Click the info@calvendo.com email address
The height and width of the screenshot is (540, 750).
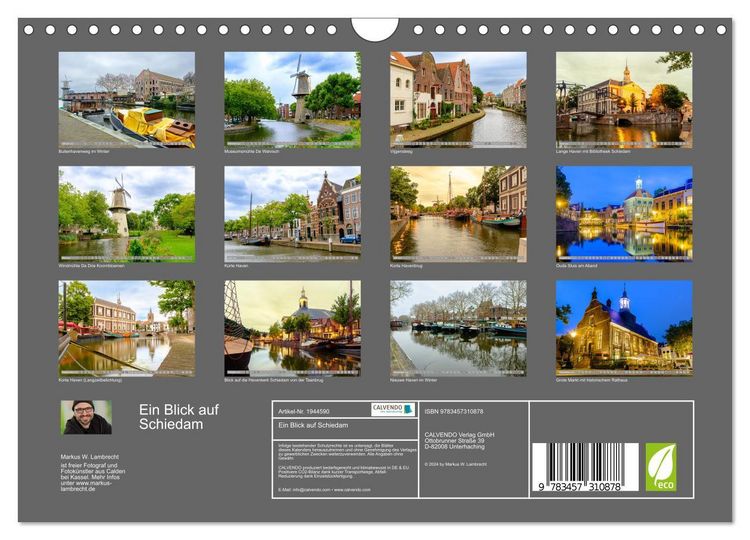coord(311,490)
